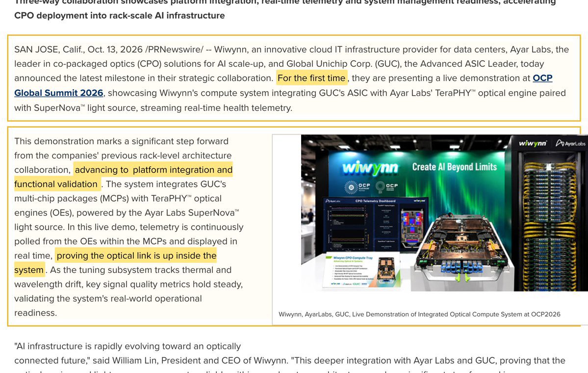Click the highlighted phrase "For the first time"
This screenshot has height=373, width=588.
click(x=311, y=78)
